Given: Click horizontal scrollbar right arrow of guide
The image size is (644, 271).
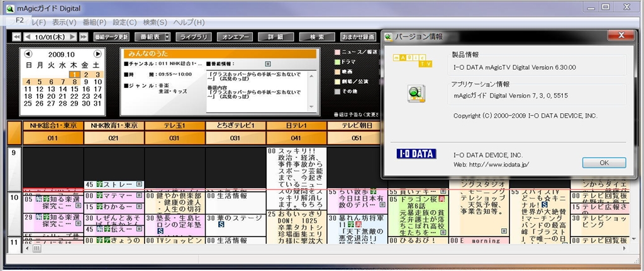Looking at the screenshot, I should (625, 248).
